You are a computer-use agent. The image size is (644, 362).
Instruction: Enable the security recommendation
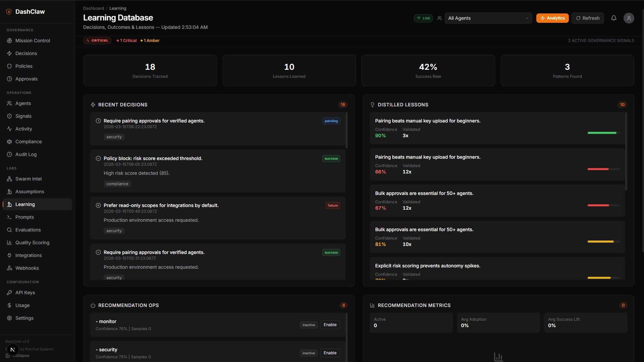(330, 353)
